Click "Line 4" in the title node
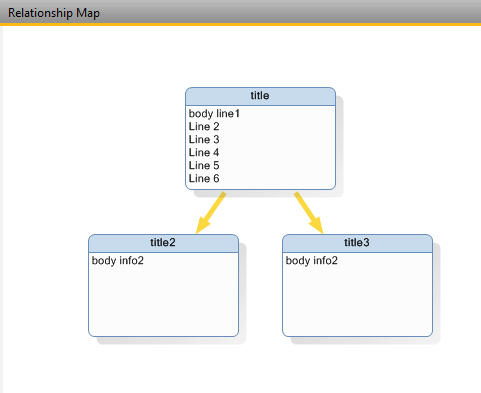Screen dimensions: 481x393 point(204,153)
